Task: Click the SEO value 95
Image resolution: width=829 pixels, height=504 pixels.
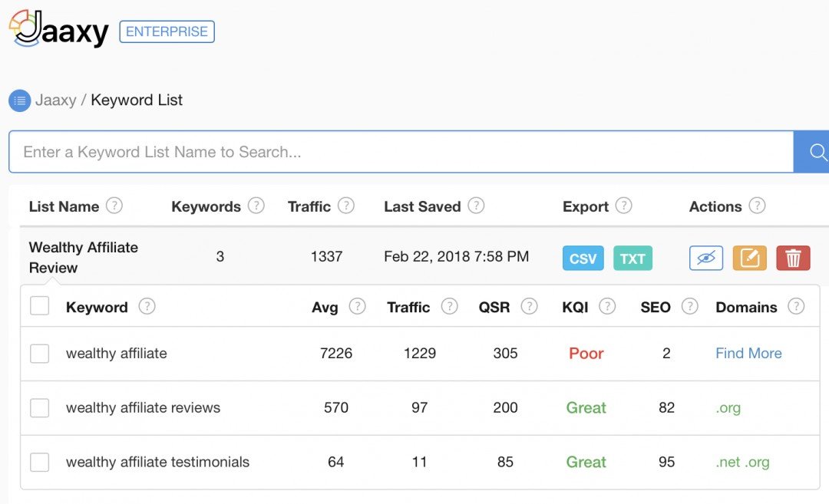Action: tap(667, 462)
